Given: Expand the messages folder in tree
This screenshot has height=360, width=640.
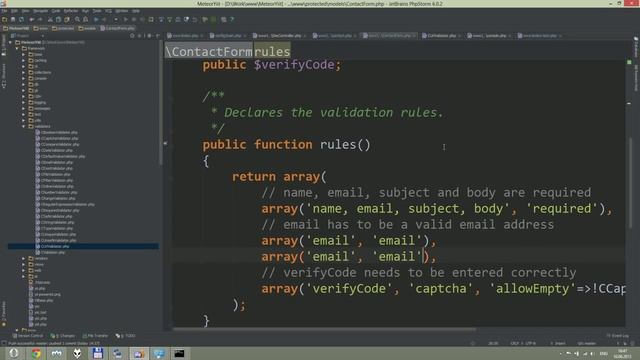Looking at the screenshot, I should [24, 108].
